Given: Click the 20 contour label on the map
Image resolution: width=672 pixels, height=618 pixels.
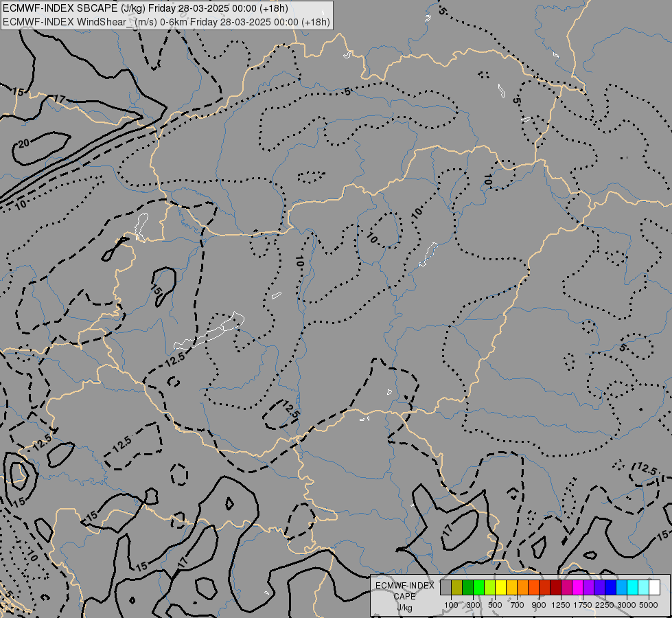Looking at the screenshot, I should click(23, 144).
